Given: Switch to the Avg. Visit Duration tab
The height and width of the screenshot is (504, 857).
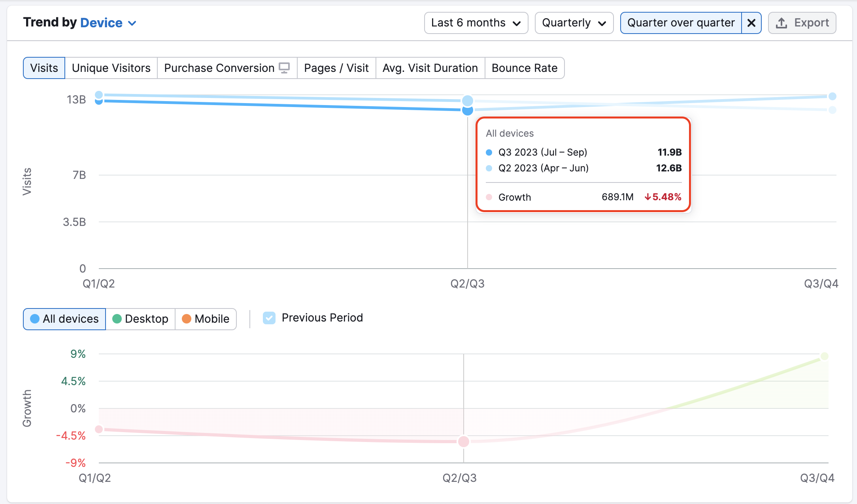Looking at the screenshot, I should point(430,68).
